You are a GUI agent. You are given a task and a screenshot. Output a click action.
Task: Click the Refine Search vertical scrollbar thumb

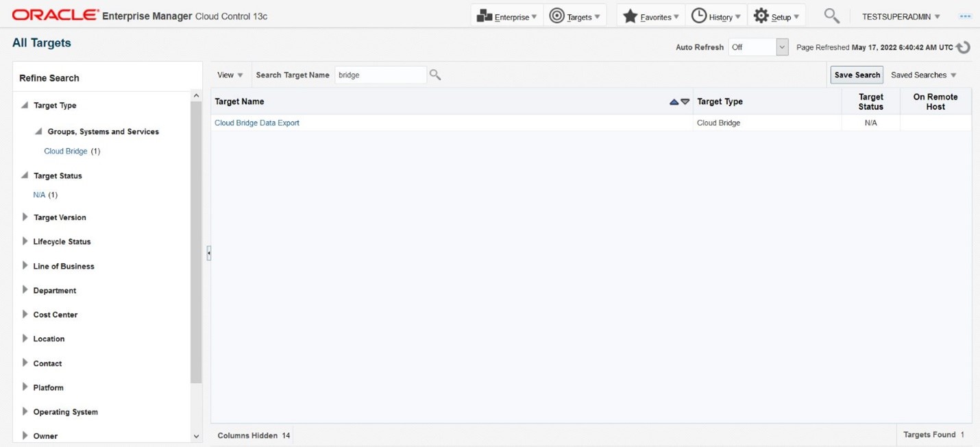(x=197, y=242)
